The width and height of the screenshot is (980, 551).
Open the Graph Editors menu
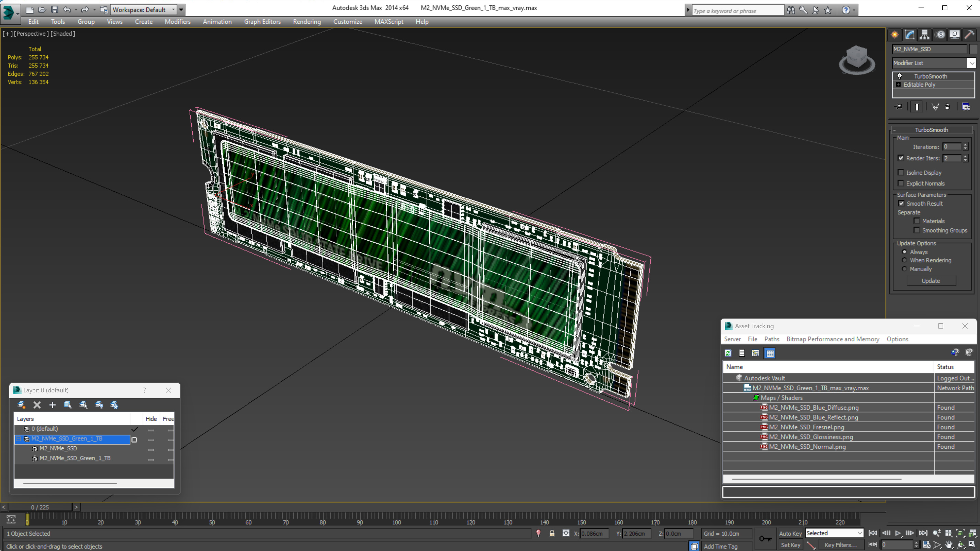(262, 22)
